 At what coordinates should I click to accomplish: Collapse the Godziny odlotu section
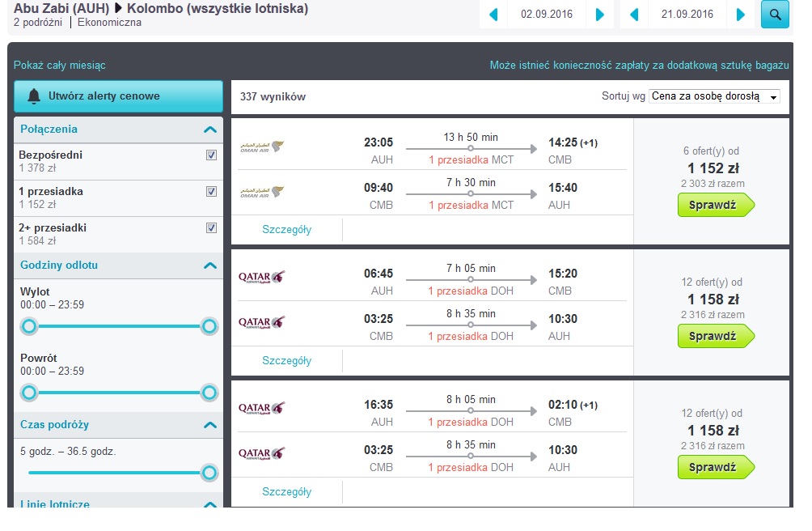(210, 265)
